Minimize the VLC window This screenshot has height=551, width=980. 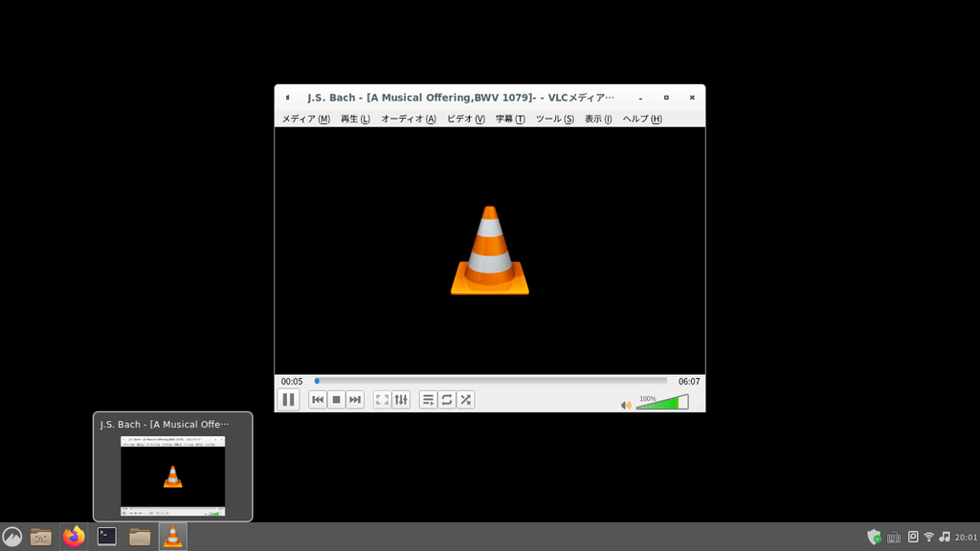(x=640, y=99)
